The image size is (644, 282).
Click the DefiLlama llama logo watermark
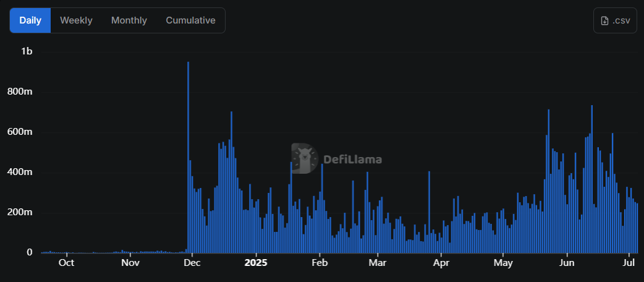(303, 159)
